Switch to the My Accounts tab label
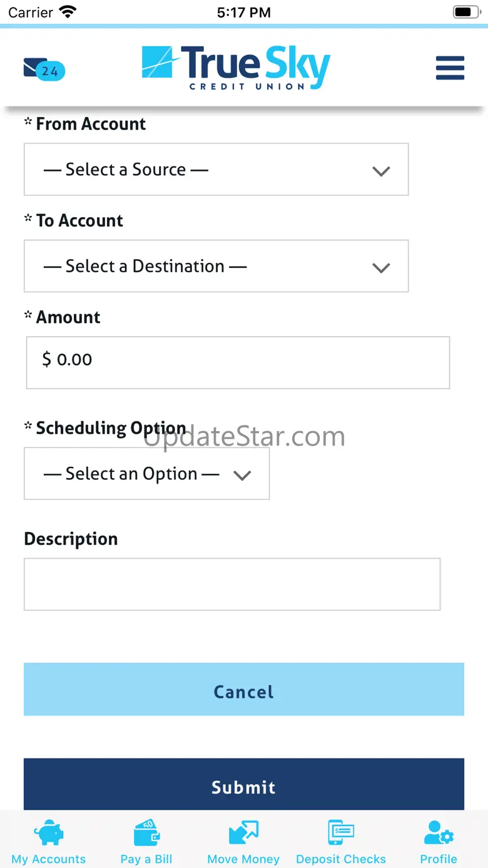The width and height of the screenshot is (488, 868). click(48, 859)
